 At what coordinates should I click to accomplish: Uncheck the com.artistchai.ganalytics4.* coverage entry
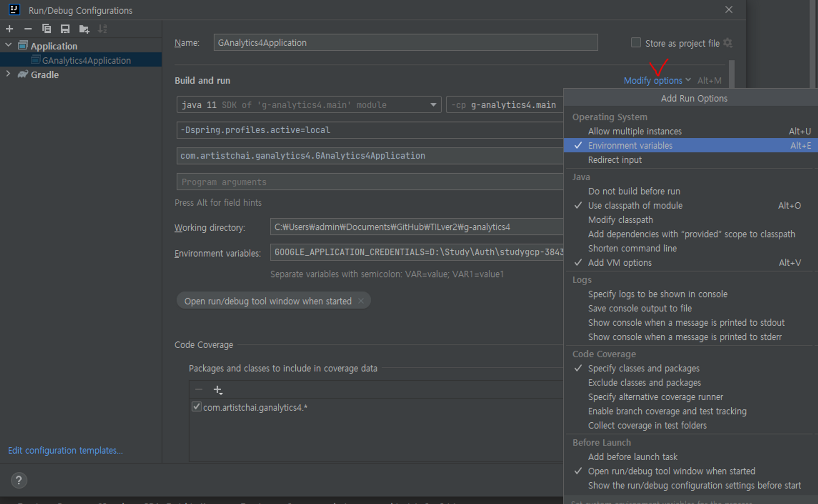(197, 407)
